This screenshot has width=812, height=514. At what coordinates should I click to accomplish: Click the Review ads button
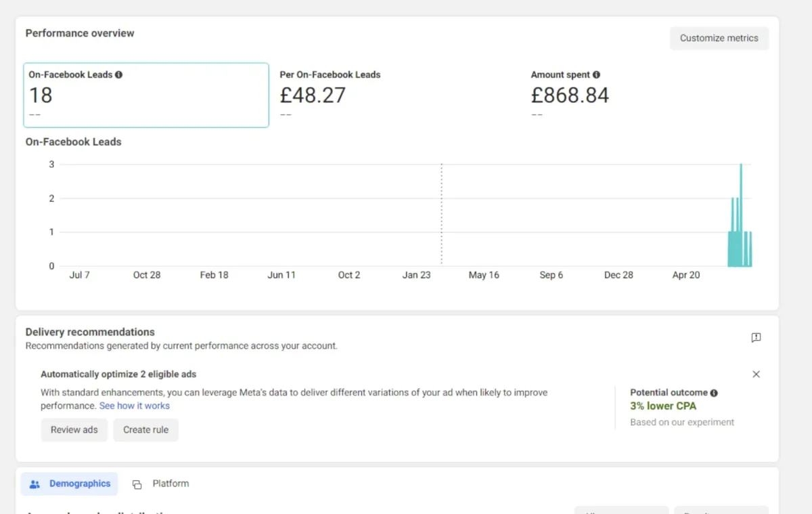point(74,429)
